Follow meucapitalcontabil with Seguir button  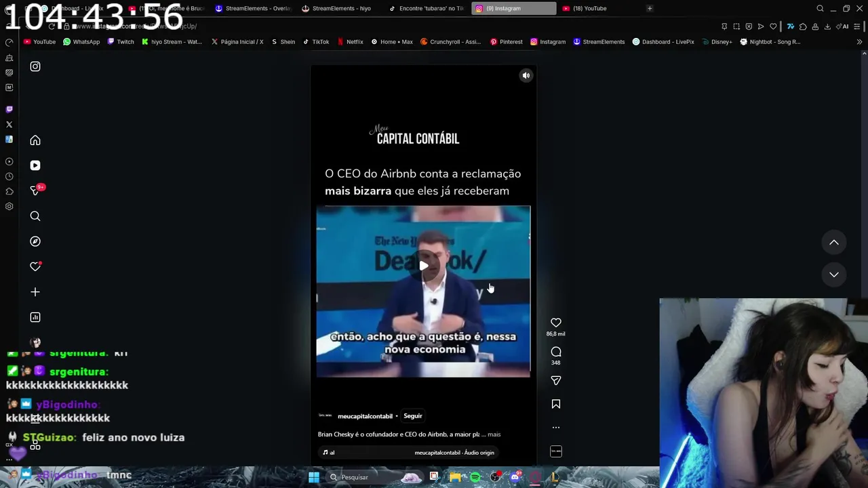[x=413, y=416]
